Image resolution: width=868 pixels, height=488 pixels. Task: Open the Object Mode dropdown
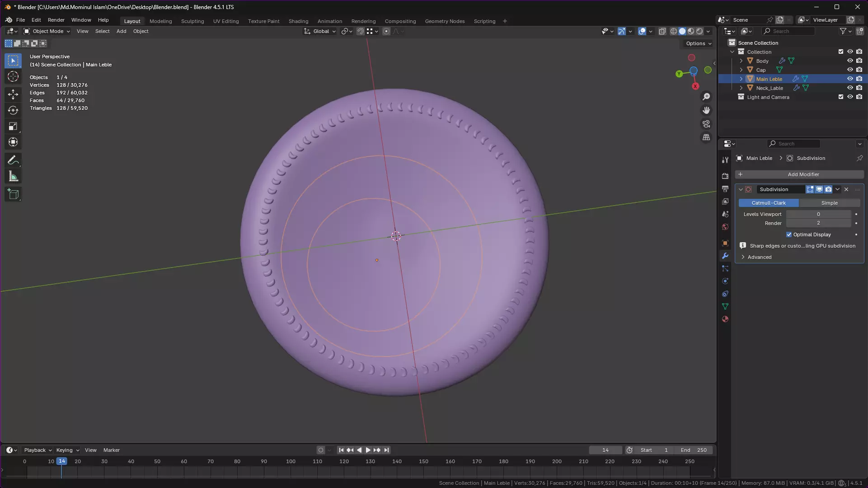(x=47, y=31)
